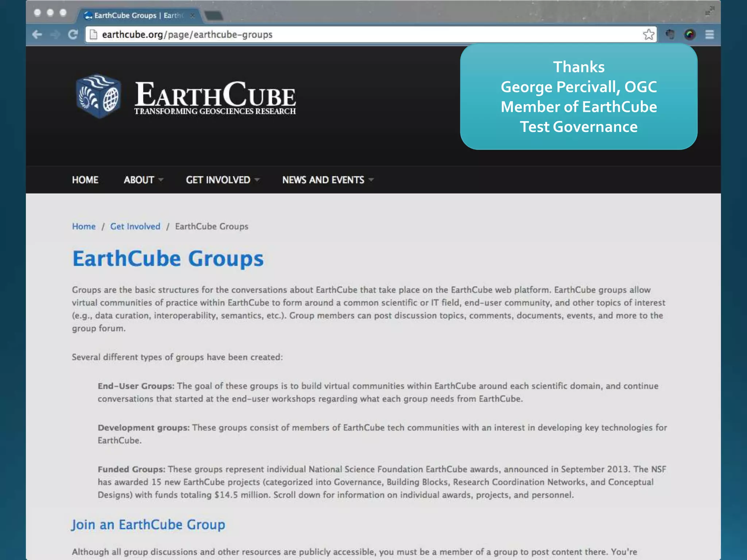Screen dimensions: 747x560
Task: Open the Chrome hamburger menu
Action: [x=709, y=35]
